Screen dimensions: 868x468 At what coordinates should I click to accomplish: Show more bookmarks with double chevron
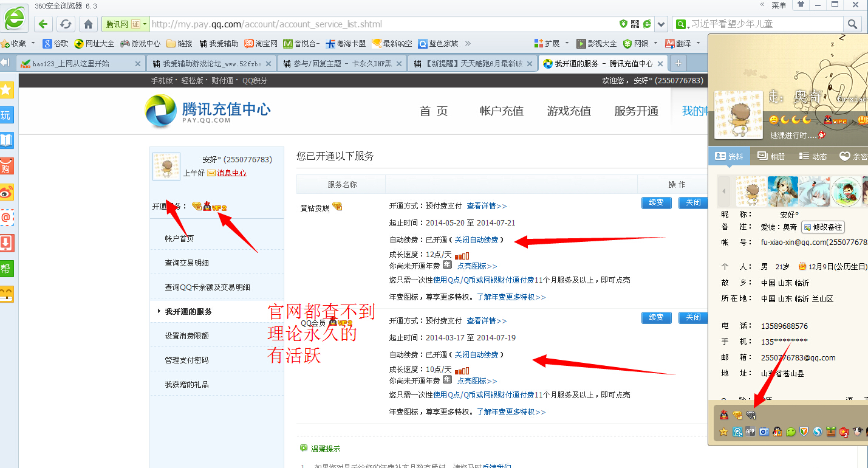pyautogui.click(x=468, y=43)
